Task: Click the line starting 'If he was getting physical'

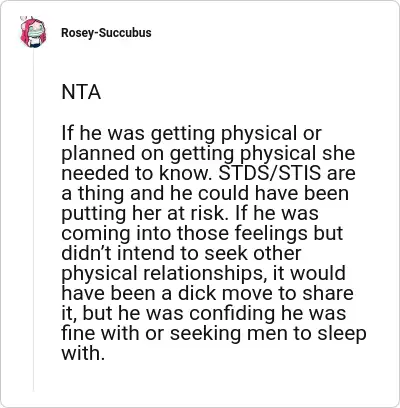Action: pyautogui.click(x=191, y=134)
